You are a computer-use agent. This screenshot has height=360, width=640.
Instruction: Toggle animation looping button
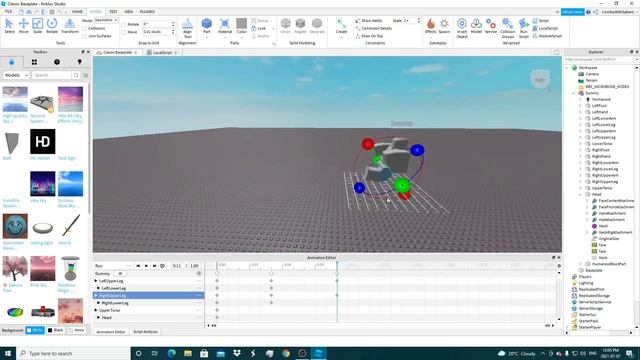point(162,266)
